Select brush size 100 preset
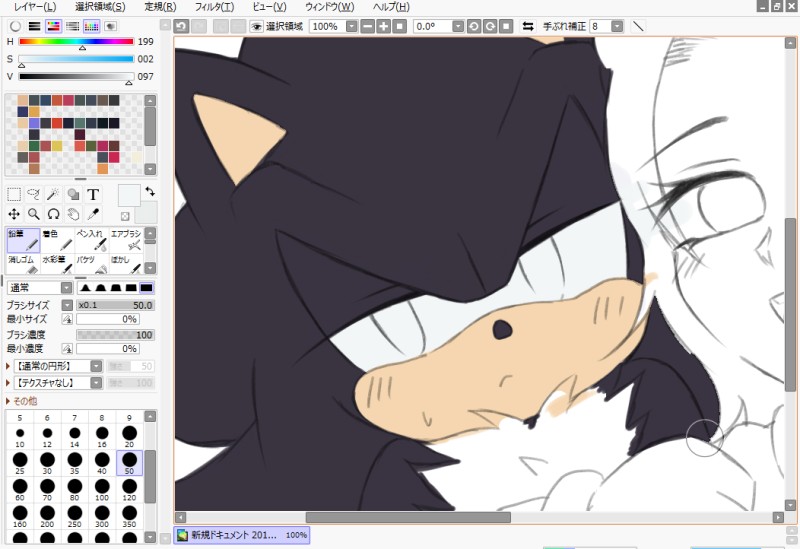The height and width of the screenshot is (549, 800). click(102, 489)
